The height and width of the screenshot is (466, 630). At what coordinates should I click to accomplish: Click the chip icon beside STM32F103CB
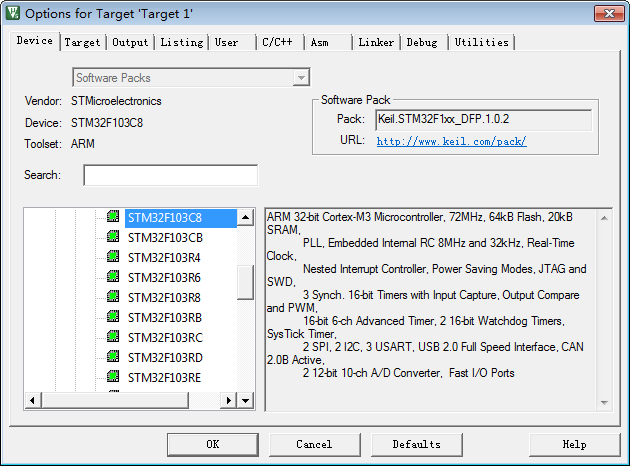tap(113, 236)
